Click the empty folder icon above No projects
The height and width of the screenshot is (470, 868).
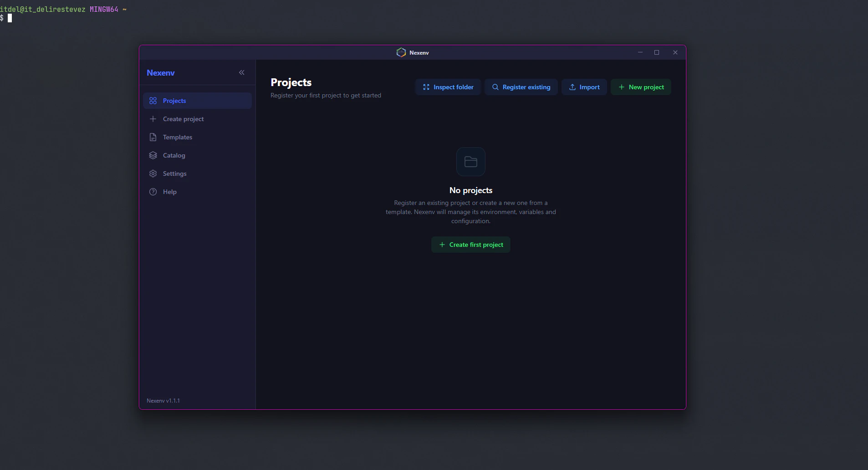[x=471, y=162]
